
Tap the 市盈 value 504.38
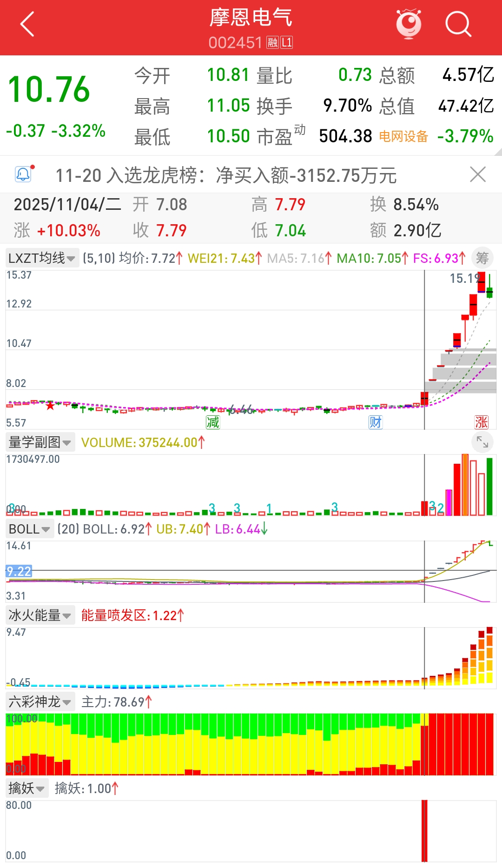tap(345, 136)
